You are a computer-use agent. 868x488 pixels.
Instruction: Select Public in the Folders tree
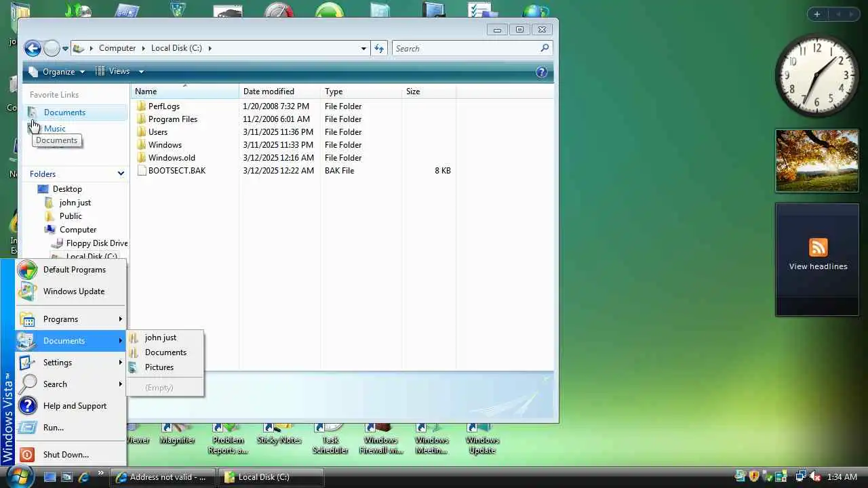(71, 216)
